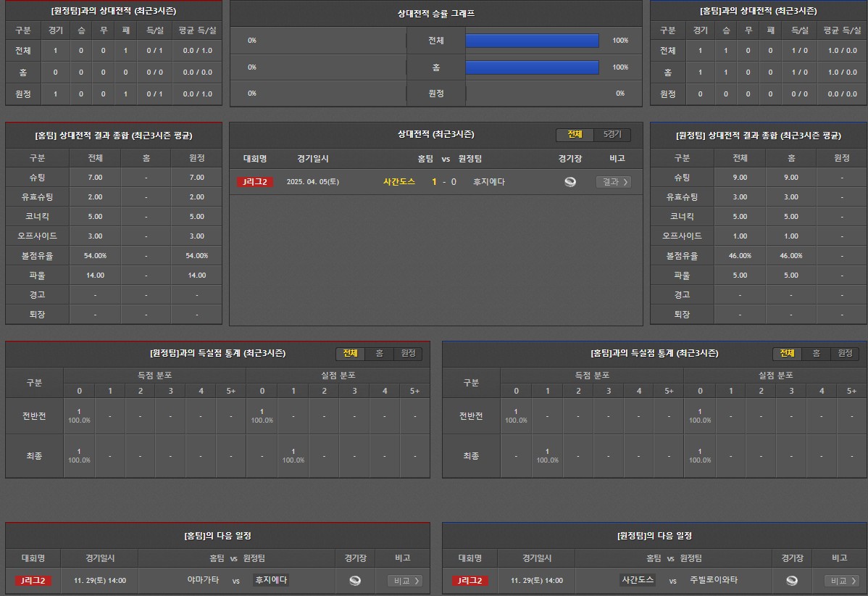Click stadium icon for 사간도스 vs 주빌로이와타 match
Screen dimensions: 868x596
[792, 580]
